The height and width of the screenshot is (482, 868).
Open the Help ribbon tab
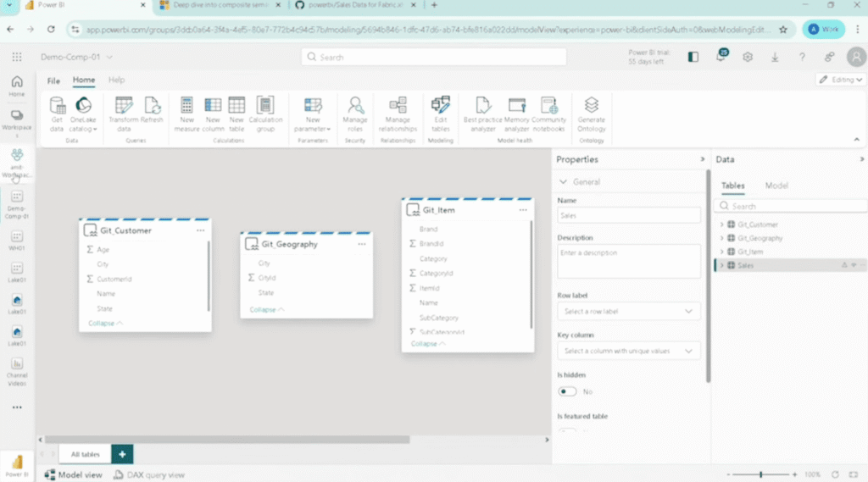[x=116, y=80]
